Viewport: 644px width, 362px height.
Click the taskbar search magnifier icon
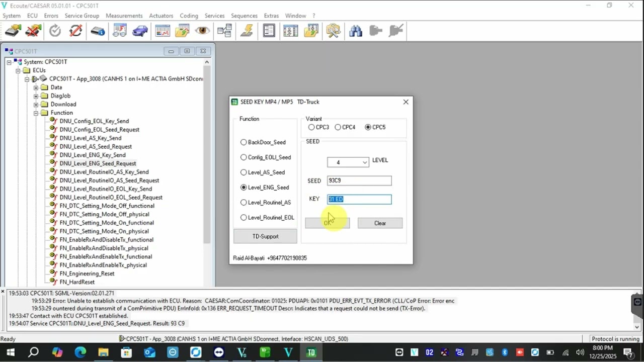(x=33, y=352)
